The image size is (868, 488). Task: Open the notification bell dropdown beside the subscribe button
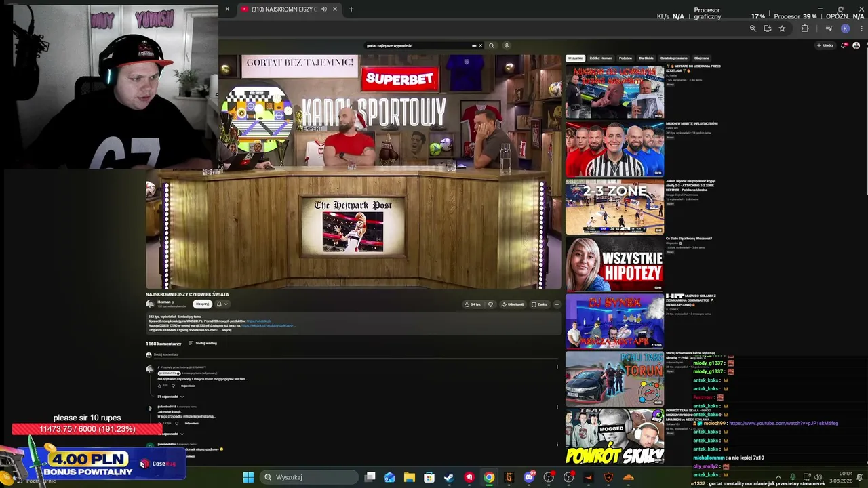pos(222,304)
